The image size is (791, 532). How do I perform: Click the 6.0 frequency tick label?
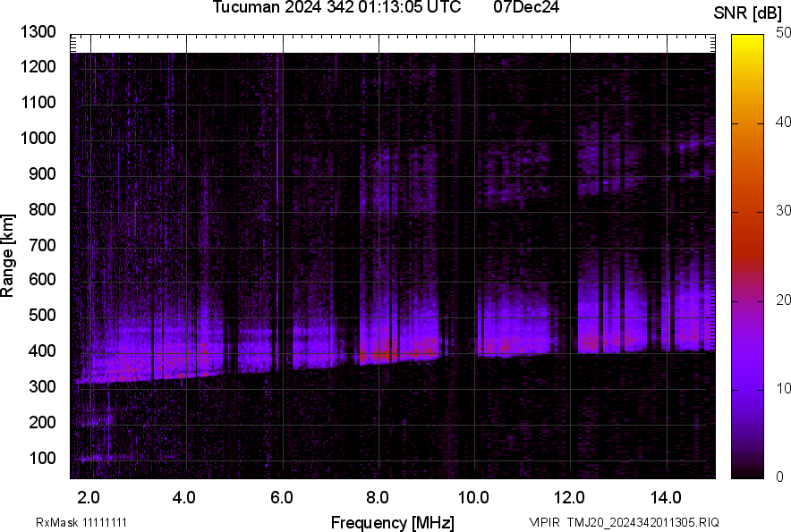tap(282, 498)
